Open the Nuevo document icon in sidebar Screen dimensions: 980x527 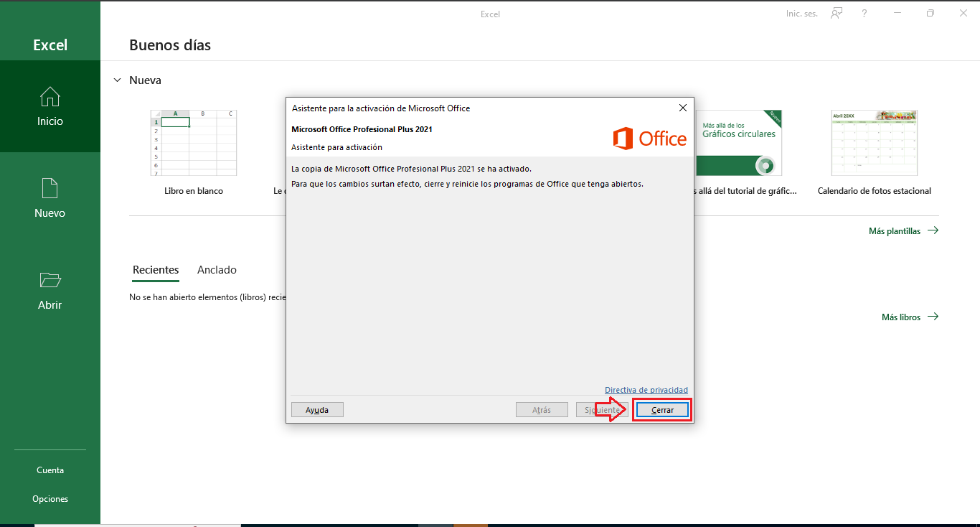tap(50, 189)
